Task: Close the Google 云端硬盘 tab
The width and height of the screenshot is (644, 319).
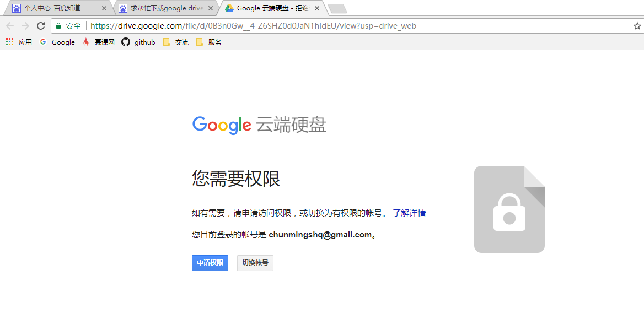Action: [x=316, y=8]
